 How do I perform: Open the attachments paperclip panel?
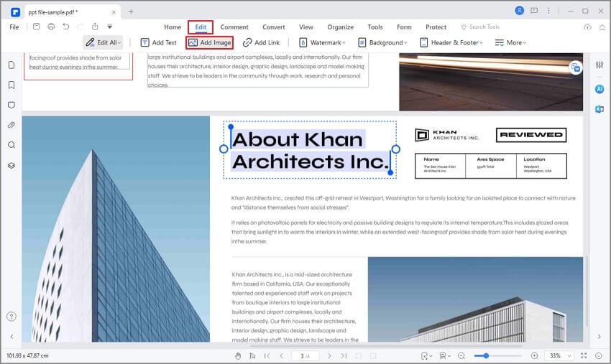pos(12,125)
